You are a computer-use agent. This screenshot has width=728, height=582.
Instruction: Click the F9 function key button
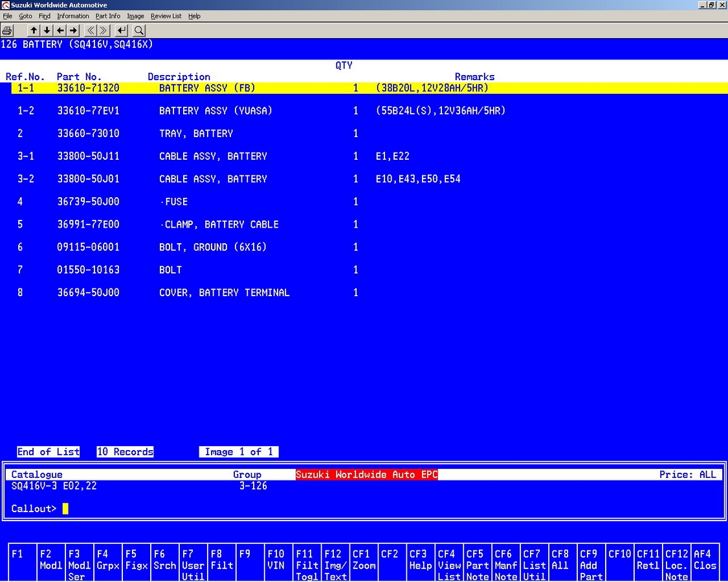click(250, 562)
